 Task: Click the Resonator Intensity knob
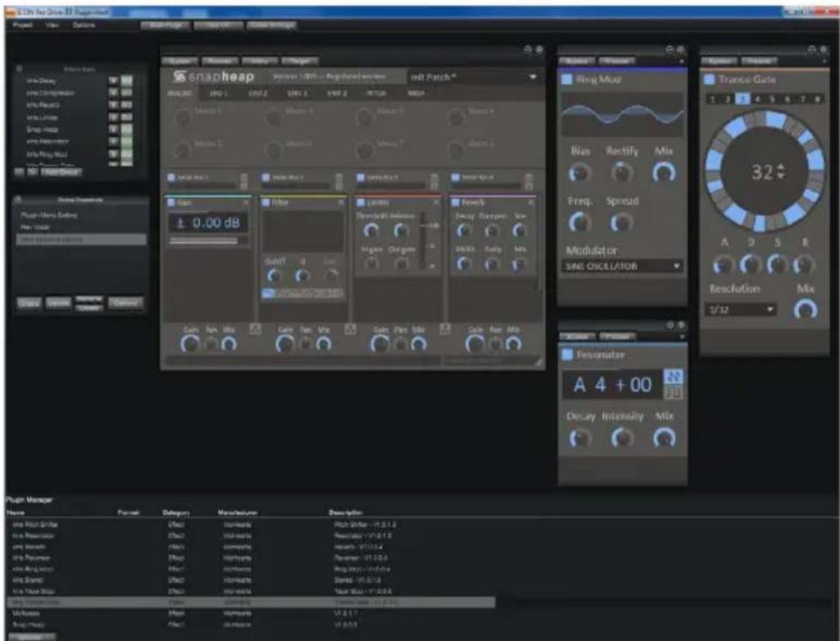622,438
